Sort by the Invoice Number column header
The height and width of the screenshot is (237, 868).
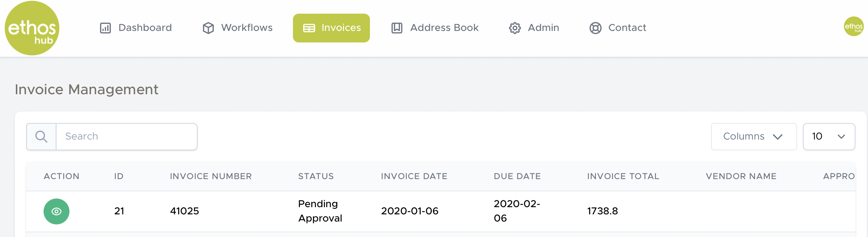pos(211,176)
